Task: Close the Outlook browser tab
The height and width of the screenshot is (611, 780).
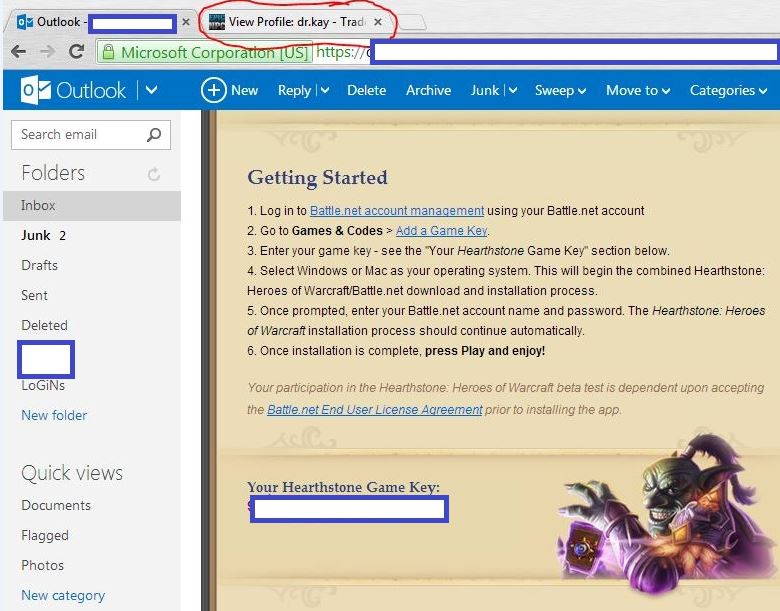Action: (x=186, y=22)
